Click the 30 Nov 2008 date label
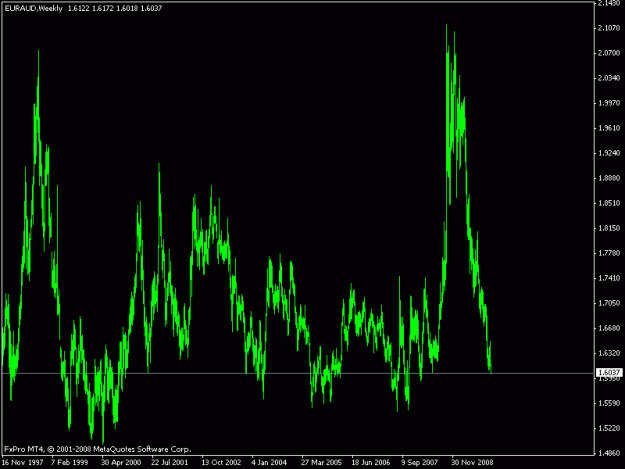 [x=472, y=462]
